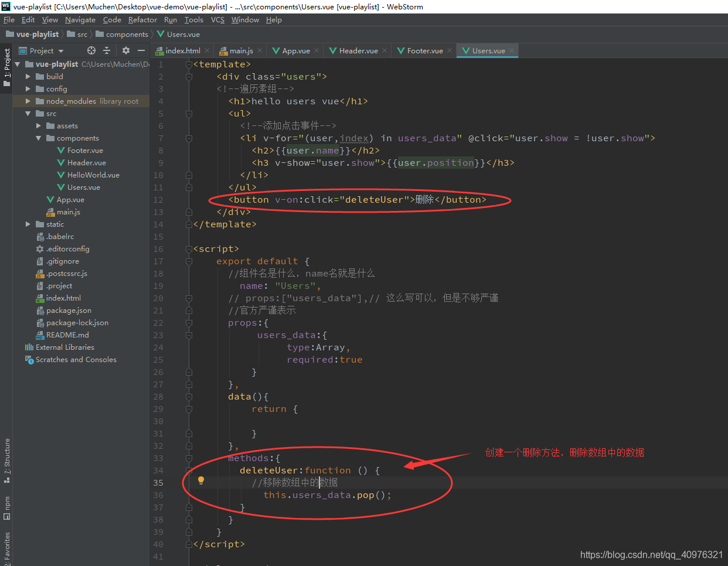Screen dimensions: 728x566
Task: Switch to the main.js editor tab
Action: tap(240, 51)
